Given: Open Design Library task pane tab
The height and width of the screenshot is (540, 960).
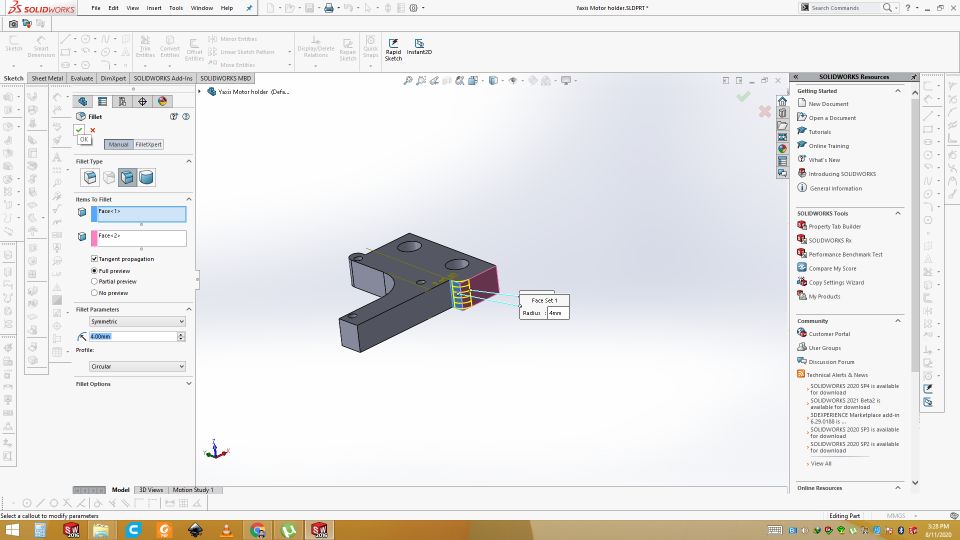Looking at the screenshot, I should pyautogui.click(x=782, y=113).
